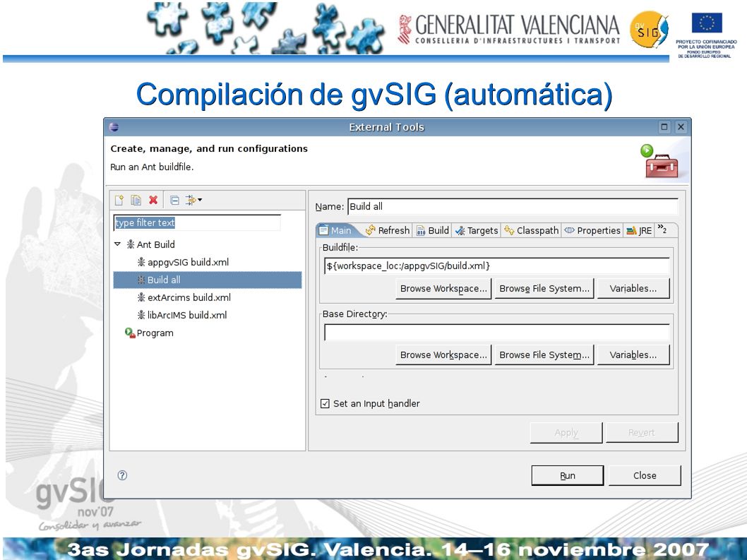
Task: Click the Program category icon
Action: click(x=130, y=333)
